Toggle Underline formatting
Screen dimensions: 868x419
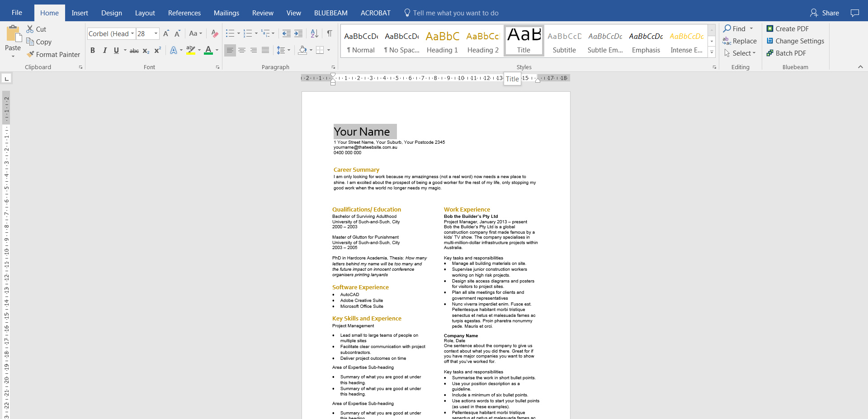[116, 51]
